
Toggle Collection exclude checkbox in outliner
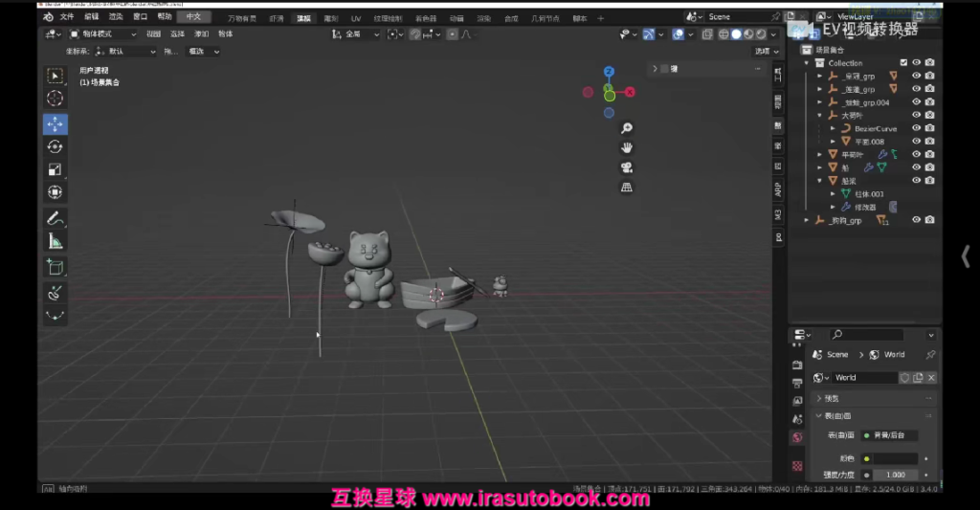(x=903, y=62)
